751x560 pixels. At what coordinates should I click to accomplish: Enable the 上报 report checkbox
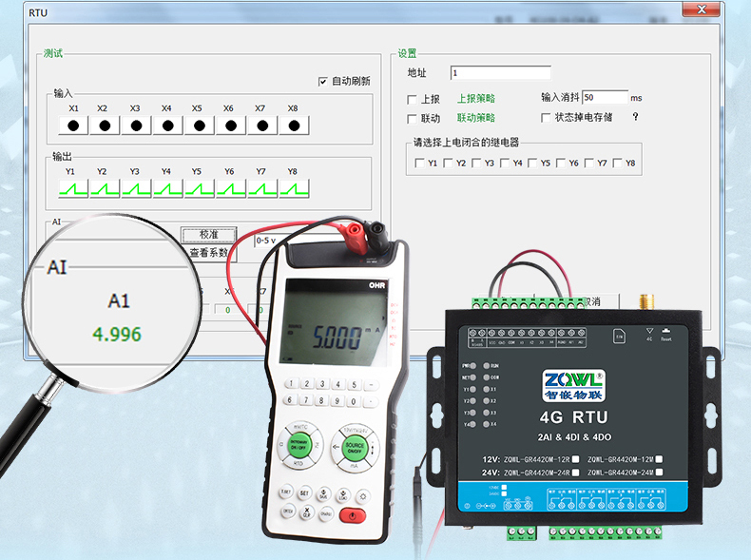tap(412, 99)
